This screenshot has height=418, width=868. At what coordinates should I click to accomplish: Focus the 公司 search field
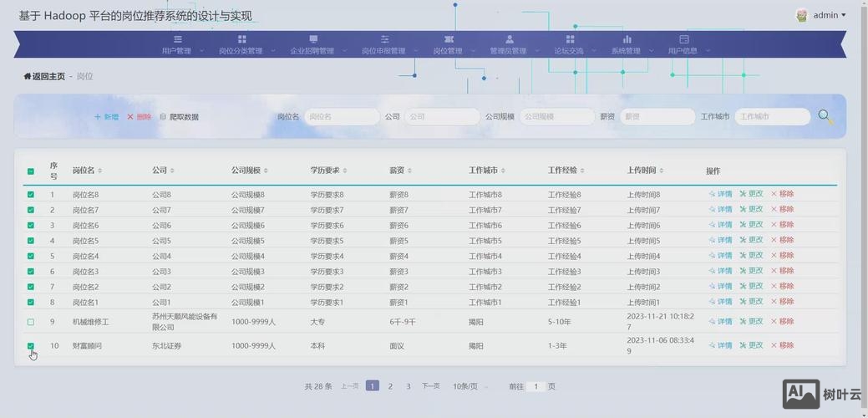point(442,117)
